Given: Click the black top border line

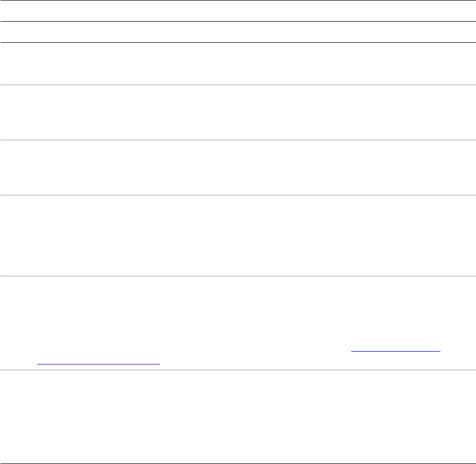Looking at the screenshot, I should click(238, 1).
